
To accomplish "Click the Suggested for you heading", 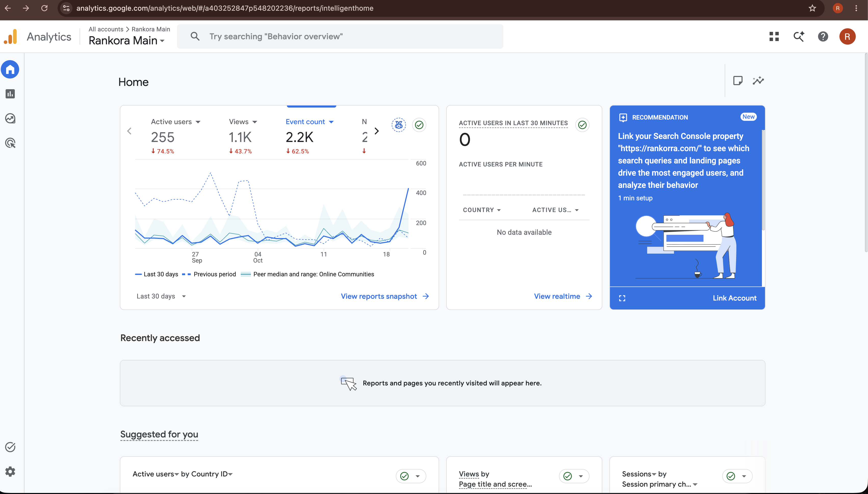I will click(x=159, y=434).
